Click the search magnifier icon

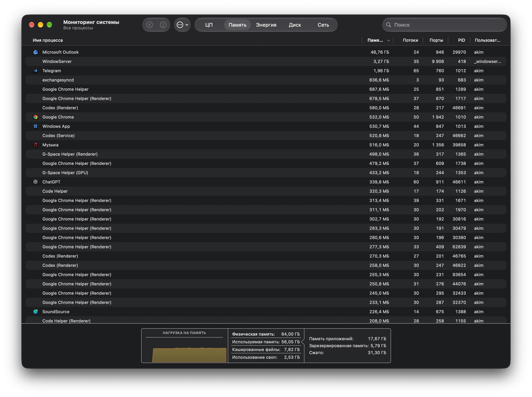click(388, 25)
